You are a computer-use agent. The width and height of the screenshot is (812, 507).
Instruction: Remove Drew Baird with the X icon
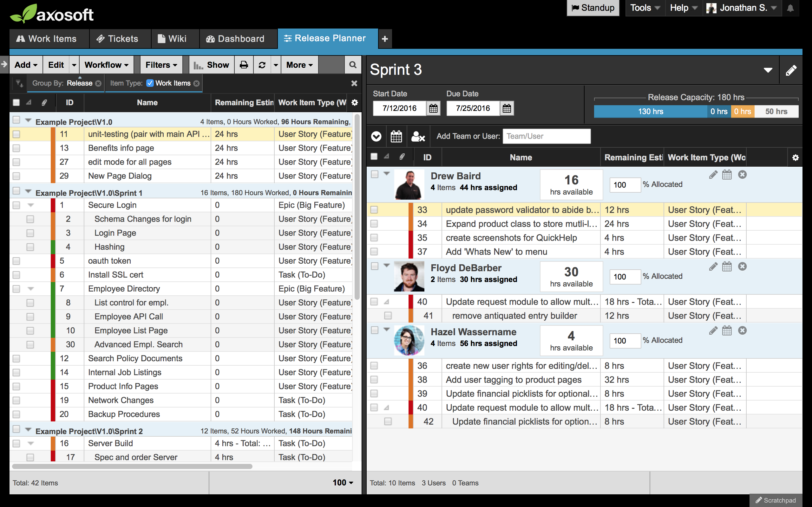[x=742, y=175]
